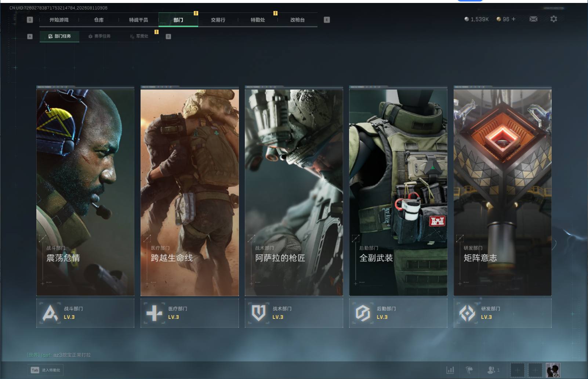Open the 军需处 sub-tab
This screenshot has width=588, height=379.
(x=139, y=36)
